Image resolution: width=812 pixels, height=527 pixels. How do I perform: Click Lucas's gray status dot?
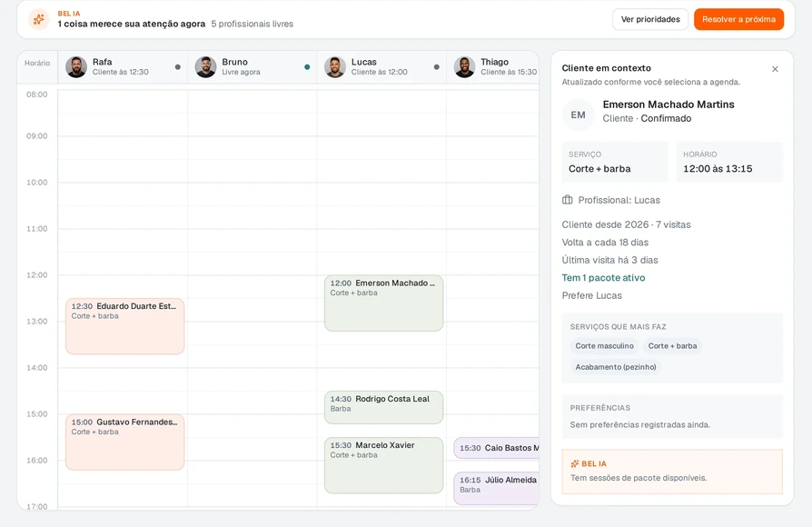coord(437,67)
